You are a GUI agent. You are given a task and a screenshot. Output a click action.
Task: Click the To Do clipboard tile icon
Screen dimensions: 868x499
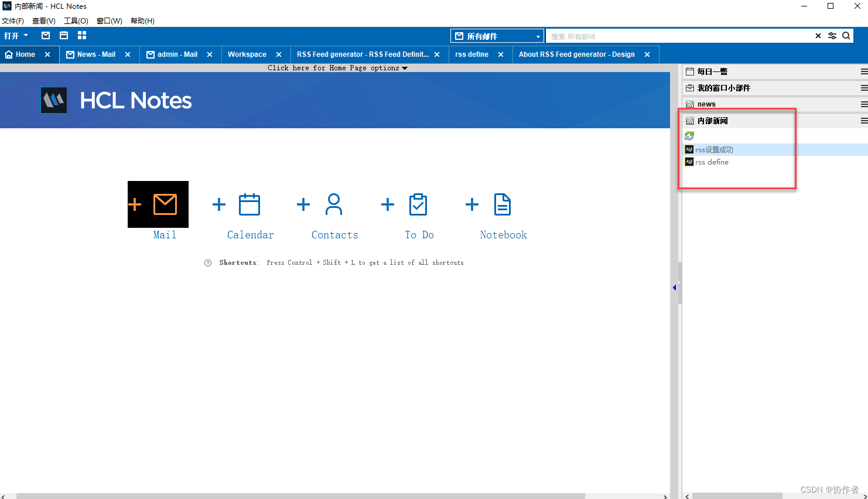click(418, 204)
